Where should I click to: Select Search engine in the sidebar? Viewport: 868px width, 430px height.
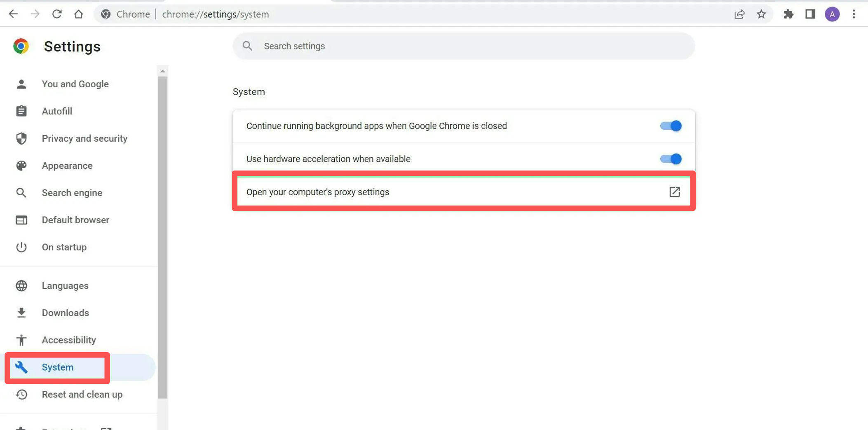[x=72, y=193]
